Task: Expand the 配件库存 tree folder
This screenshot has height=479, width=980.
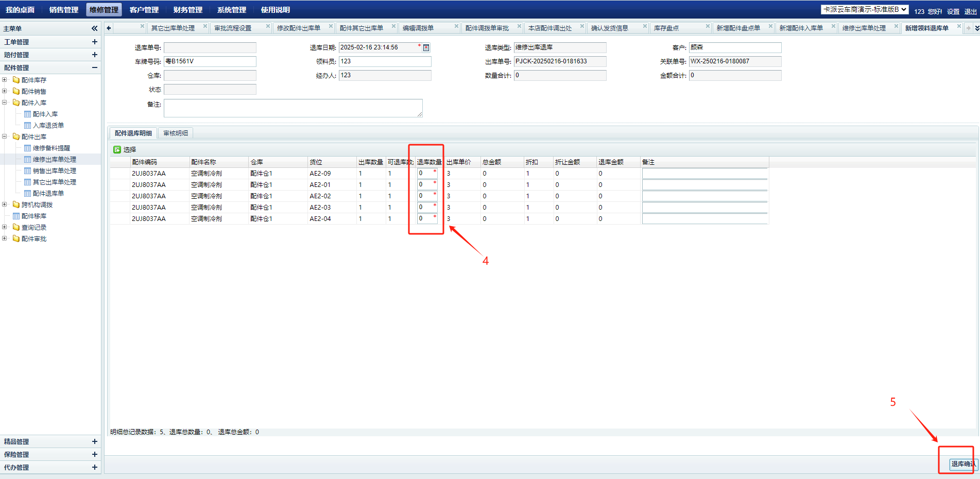Action: coord(5,80)
